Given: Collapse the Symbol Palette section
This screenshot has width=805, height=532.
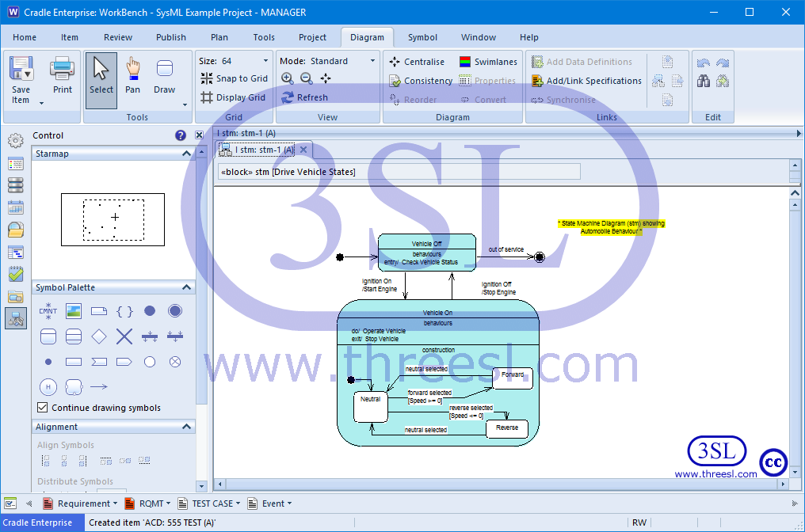Looking at the screenshot, I should tap(186, 287).
